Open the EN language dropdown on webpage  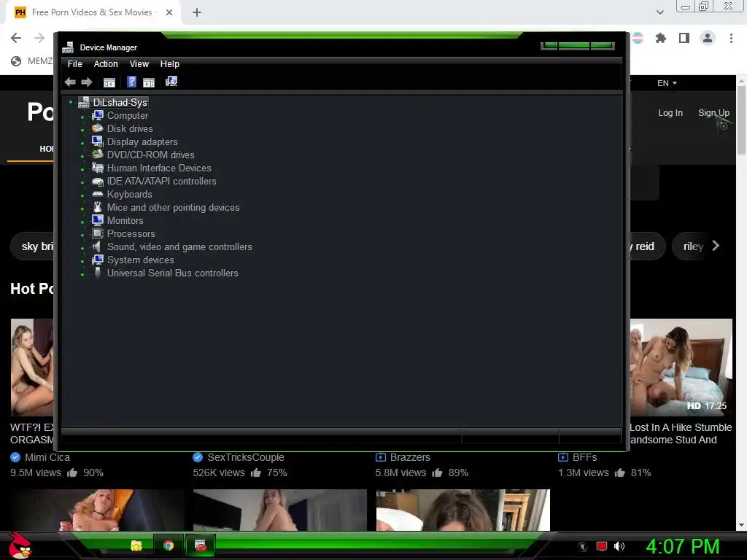click(667, 83)
